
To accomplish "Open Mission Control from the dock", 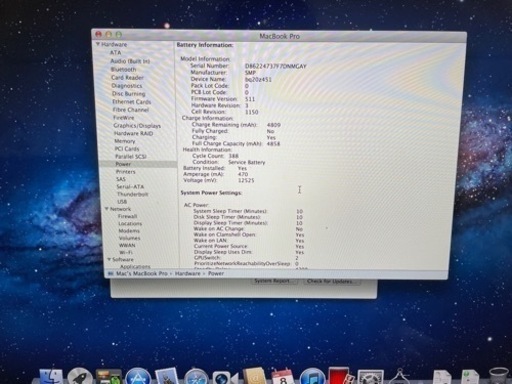I will (x=109, y=377).
